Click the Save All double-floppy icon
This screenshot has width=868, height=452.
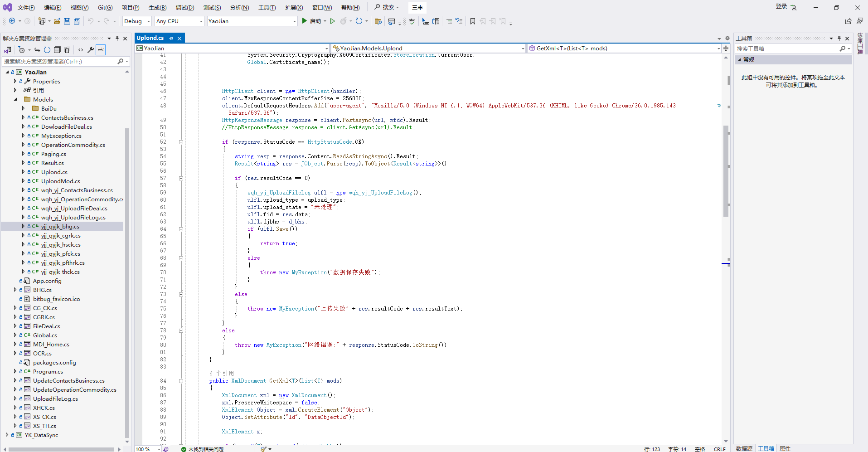pyautogui.click(x=77, y=21)
